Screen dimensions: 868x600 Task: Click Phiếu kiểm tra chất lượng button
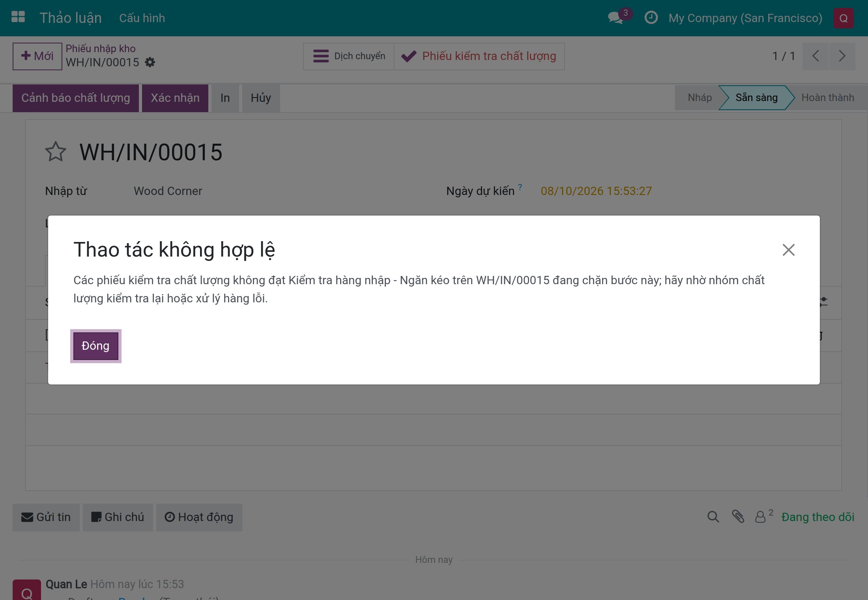[479, 56]
